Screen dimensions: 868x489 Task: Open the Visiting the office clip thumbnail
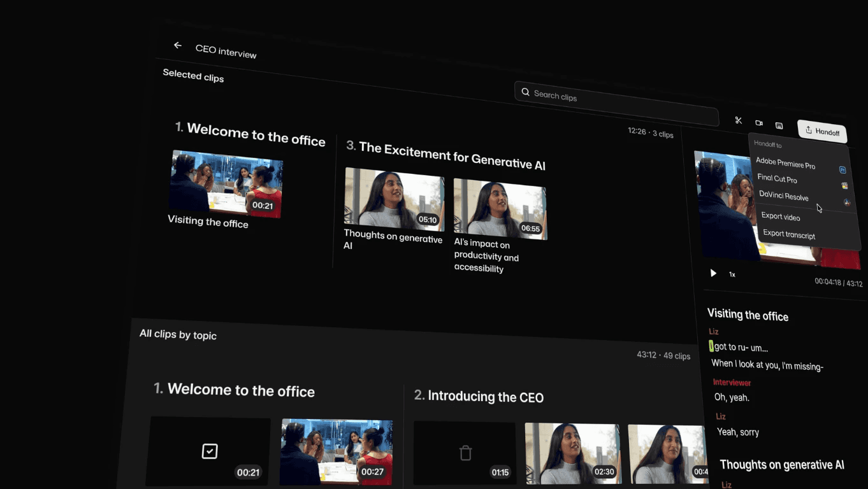coord(226,183)
